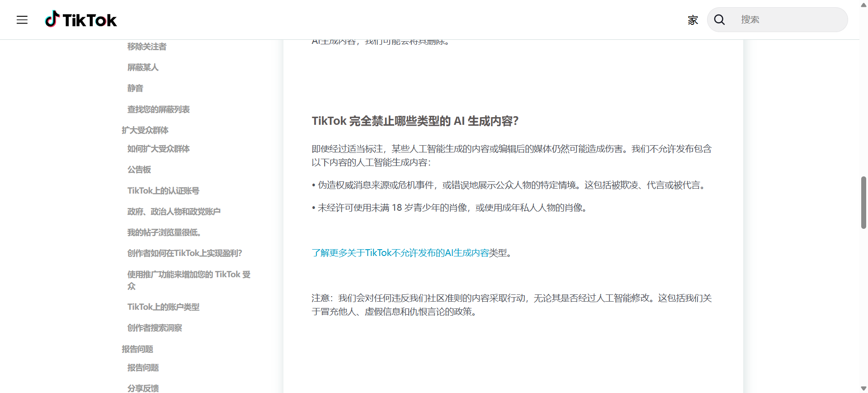
Task: Click the scrollbar up arrow
Action: pyautogui.click(x=863, y=5)
